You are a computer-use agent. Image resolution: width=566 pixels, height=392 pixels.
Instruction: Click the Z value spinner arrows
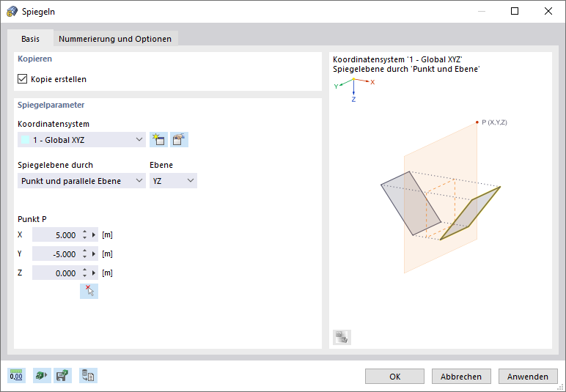(84, 273)
